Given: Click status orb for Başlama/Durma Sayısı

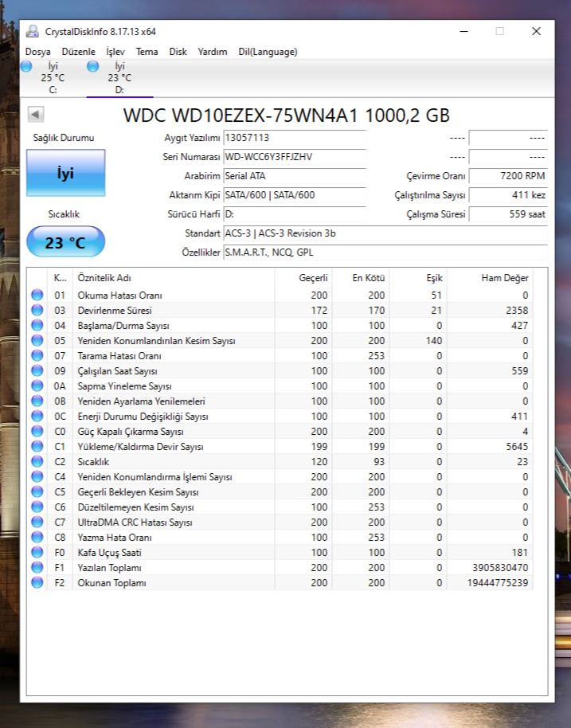Looking at the screenshot, I should point(37,326).
